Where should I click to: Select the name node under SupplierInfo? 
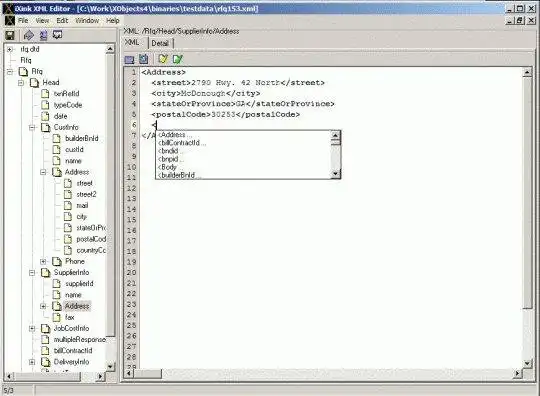point(73,295)
